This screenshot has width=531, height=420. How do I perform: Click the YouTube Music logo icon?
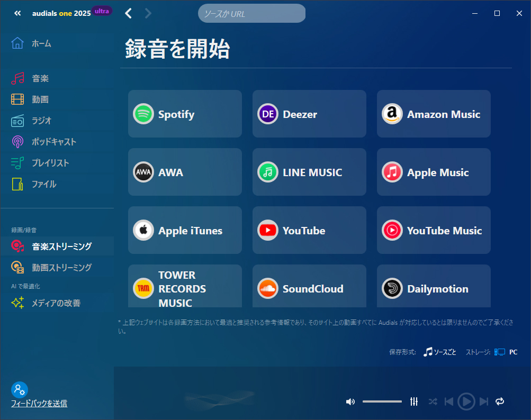392,230
